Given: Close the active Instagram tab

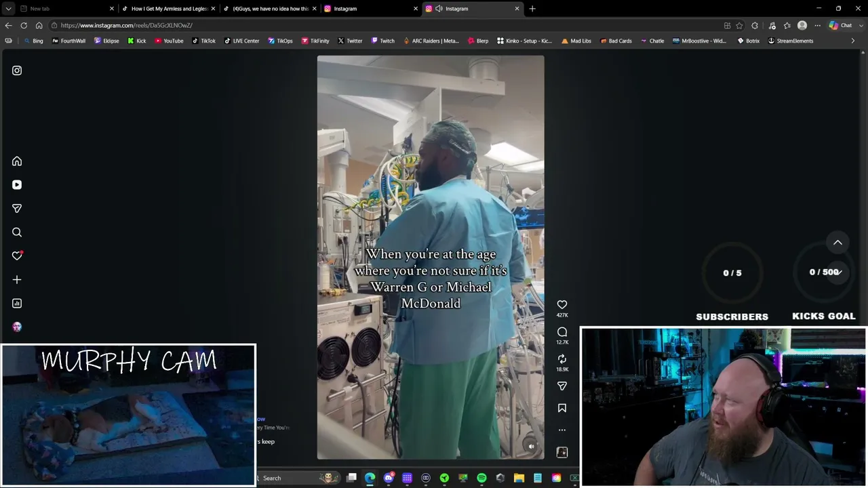Looking at the screenshot, I should 517,9.
